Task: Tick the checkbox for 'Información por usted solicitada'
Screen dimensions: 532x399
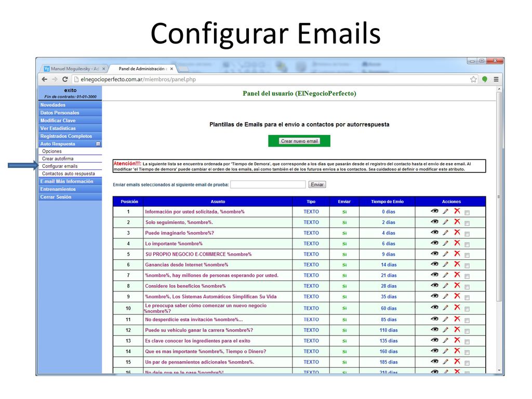Action: tap(467, 212)
